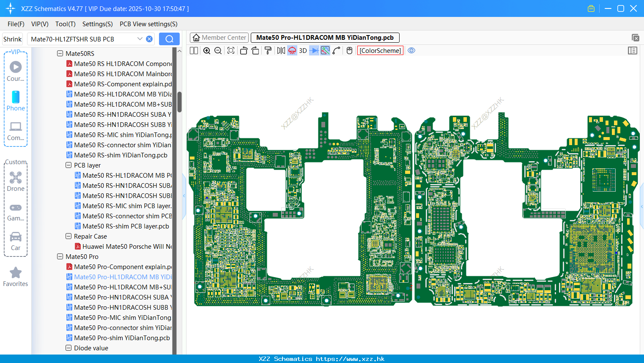Open Mate50 RS-shim PCB layer.pcb
644x363 pixels.
click(x=122, y=226)
